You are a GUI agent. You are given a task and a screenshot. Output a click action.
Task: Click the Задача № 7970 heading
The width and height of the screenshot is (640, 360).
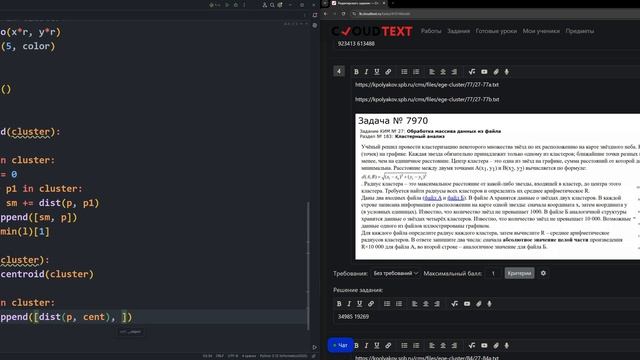393,121
